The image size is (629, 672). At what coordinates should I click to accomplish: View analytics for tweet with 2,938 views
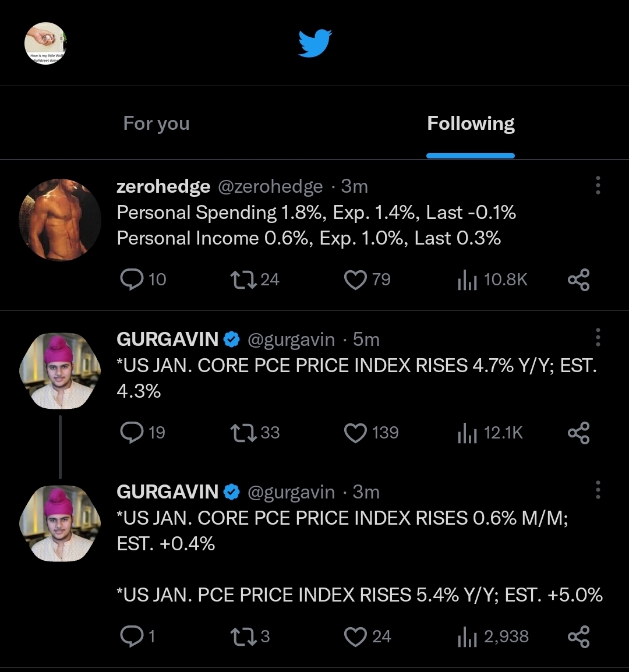467,637
